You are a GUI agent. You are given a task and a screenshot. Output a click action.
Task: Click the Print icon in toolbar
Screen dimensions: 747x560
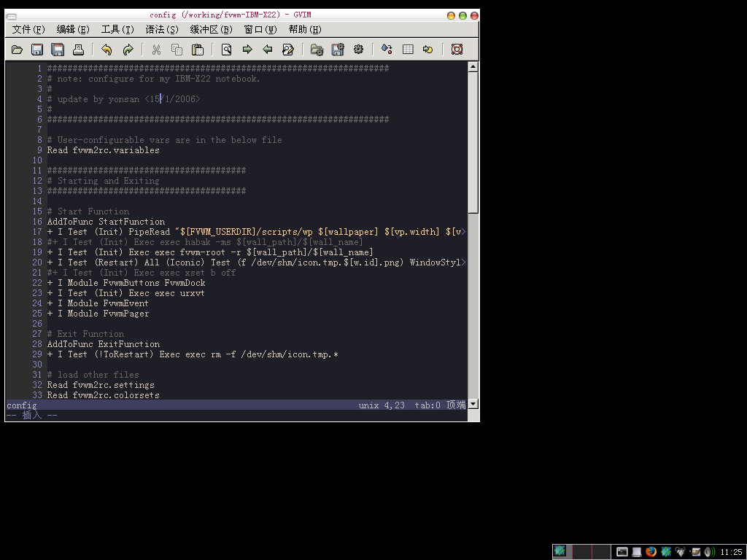pyautogui.click(x=79, y=50)
